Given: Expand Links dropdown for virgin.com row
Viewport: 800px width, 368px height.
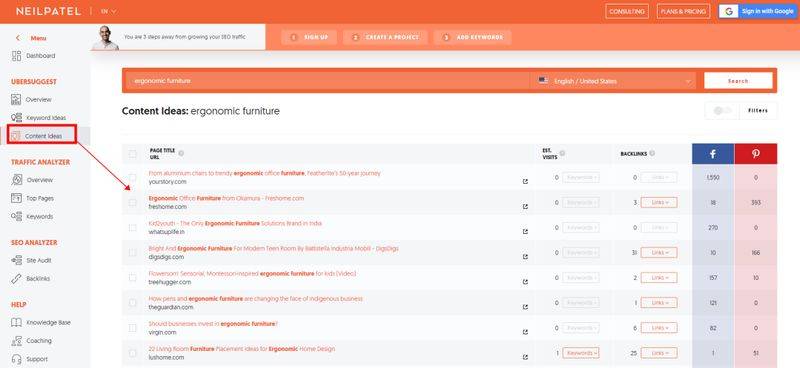Looking at the screenshot, I should [659, 328].
